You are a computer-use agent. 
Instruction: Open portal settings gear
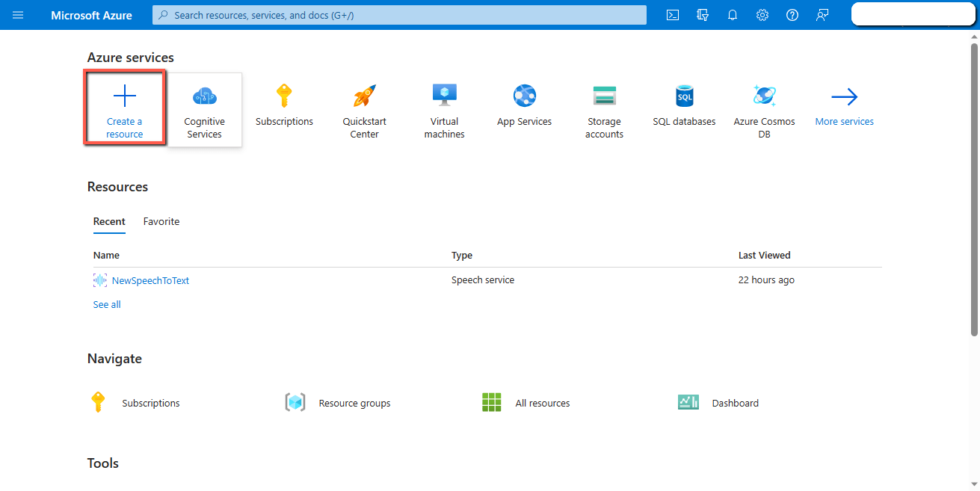tap(762, 15)
